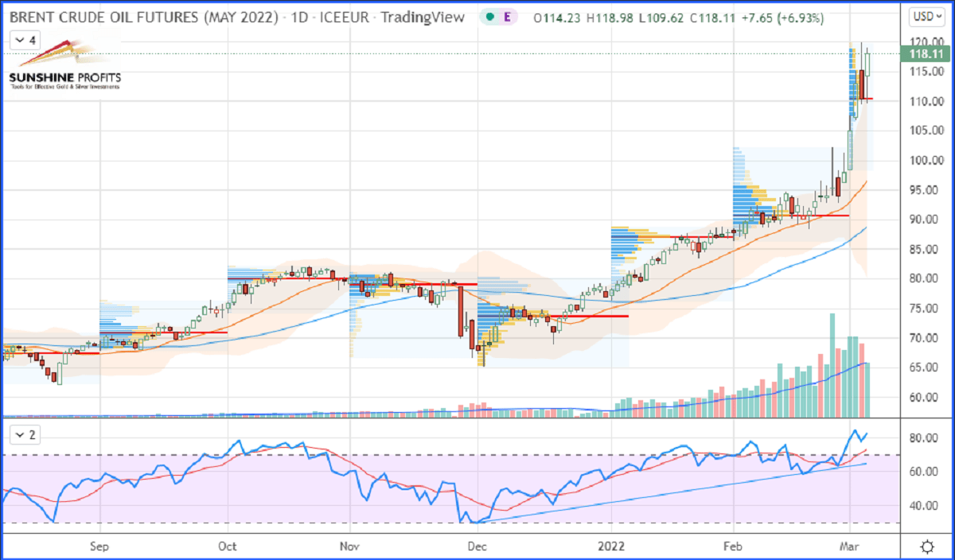955x560 pixels.
Task: Click the Sep label on time axis
Action: pyautogui.click(x=99, y=546)
